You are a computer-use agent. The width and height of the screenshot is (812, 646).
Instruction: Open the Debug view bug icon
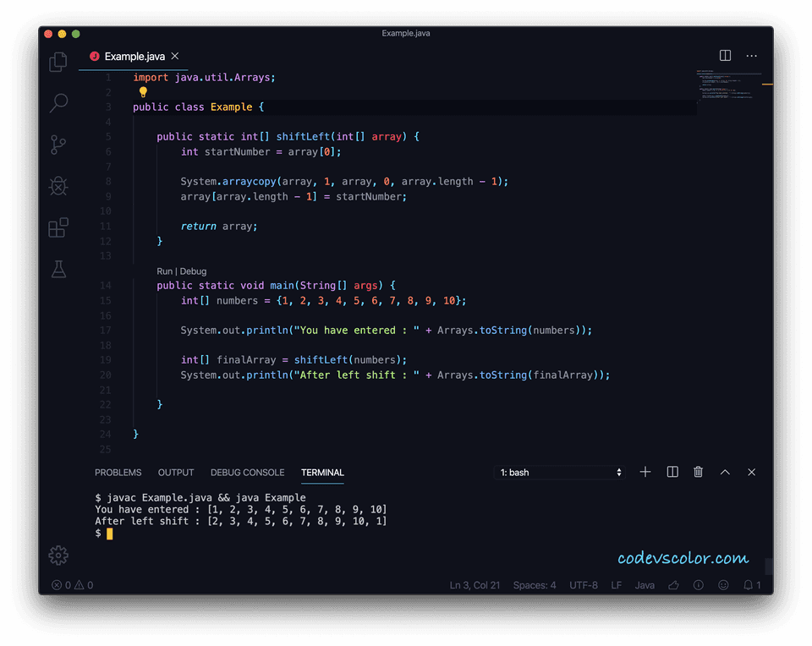click(58, 186)
